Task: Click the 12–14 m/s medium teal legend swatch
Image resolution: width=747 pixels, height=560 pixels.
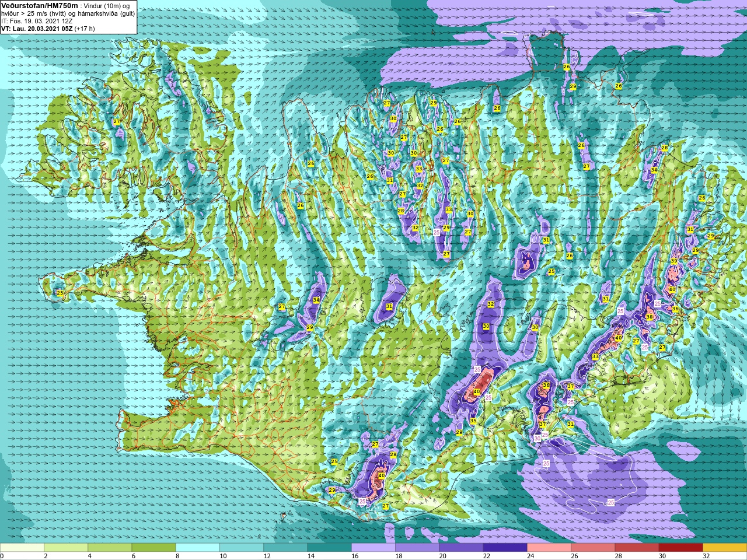Action: (285, 548)
